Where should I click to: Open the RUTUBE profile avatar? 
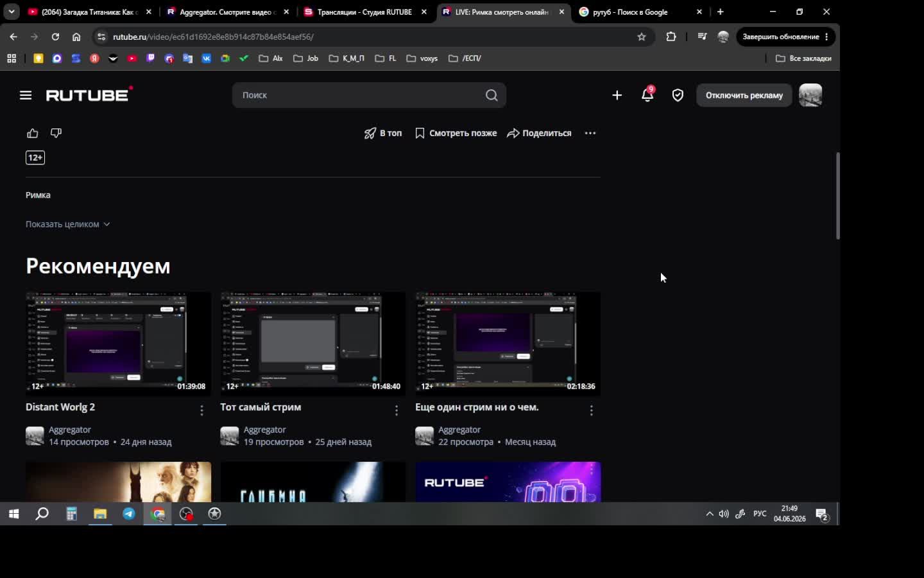pos(810,95)
